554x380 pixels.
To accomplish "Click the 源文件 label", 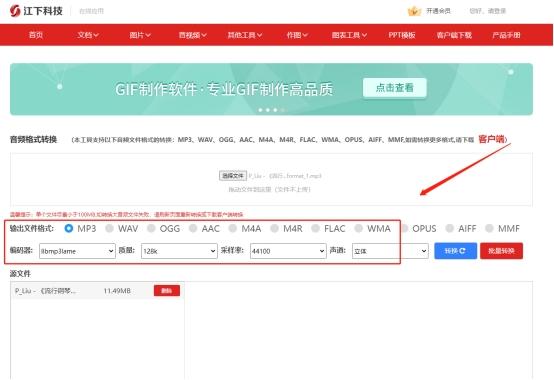I will click(x=20, y=273).
